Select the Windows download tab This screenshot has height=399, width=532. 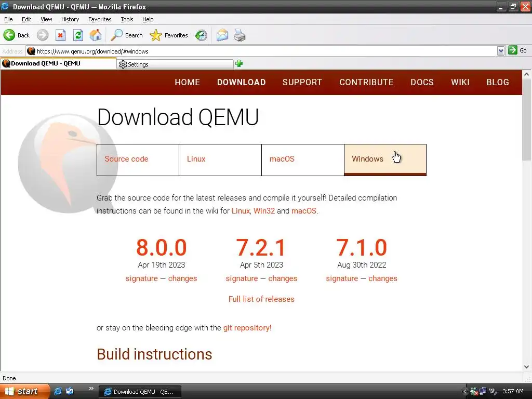[x=385, y=160]
